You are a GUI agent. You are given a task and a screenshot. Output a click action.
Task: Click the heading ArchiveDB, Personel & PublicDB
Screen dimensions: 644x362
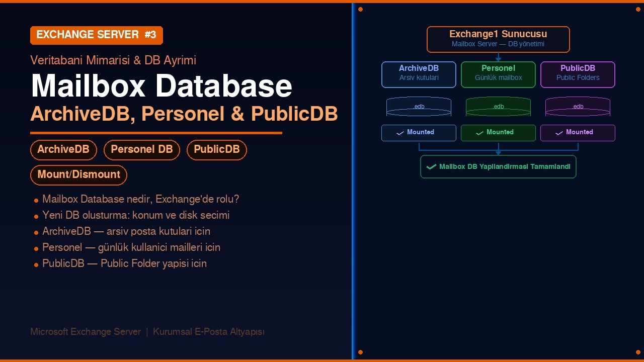[x=184, y=114]
